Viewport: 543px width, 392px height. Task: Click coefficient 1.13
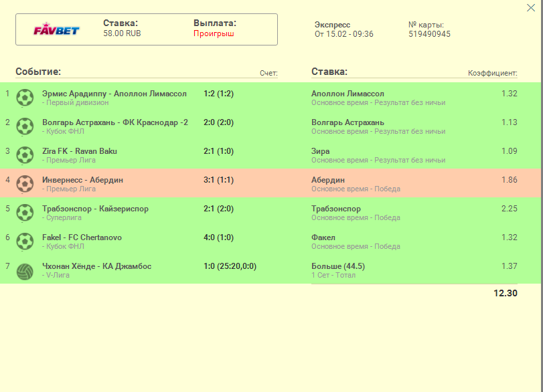click(x=510, y=122)
